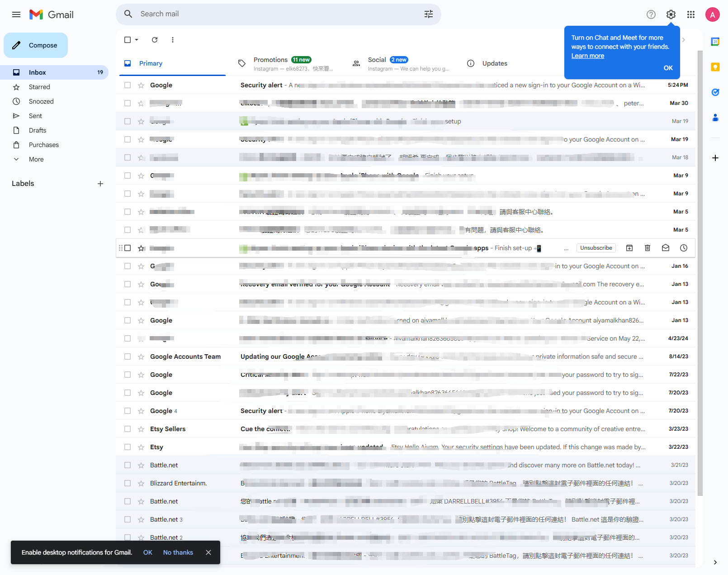Select the 5:24 PM Security alert email
Image resolution: width=728 pixels, height=575 pixels.
[128, 85]
